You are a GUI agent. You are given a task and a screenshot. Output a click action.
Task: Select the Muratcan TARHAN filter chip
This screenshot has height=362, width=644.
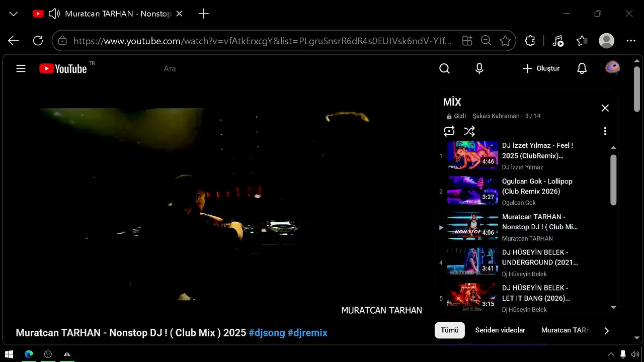[566, 330]
